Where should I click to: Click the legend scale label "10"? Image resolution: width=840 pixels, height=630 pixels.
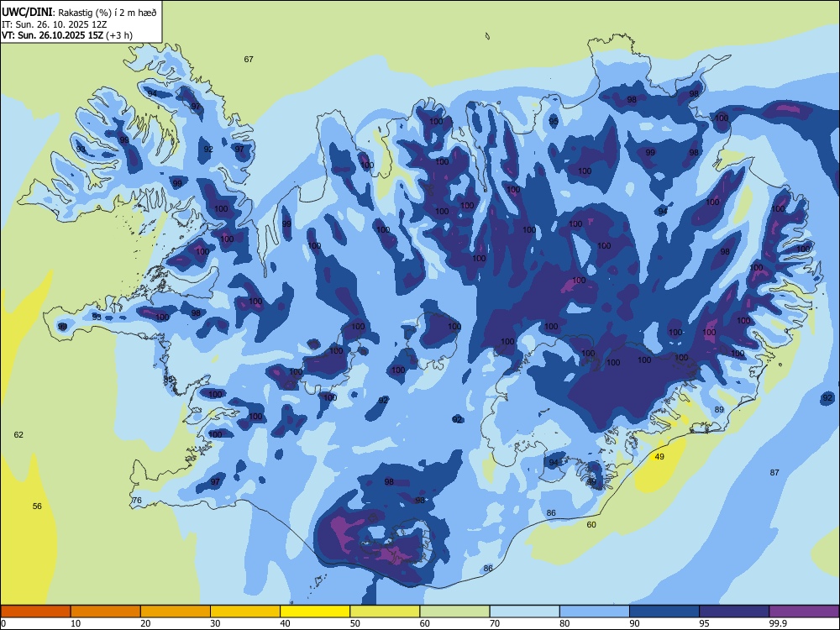[76, 623]
